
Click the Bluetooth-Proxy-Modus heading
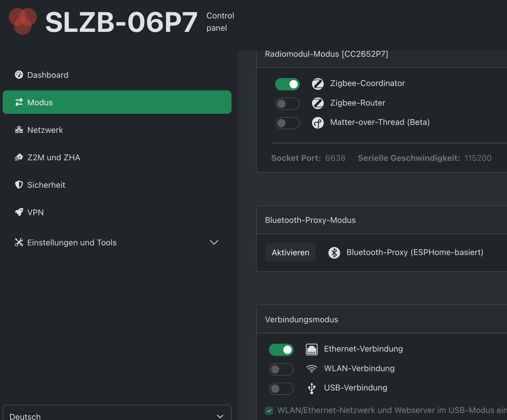[x=310, y=220]
